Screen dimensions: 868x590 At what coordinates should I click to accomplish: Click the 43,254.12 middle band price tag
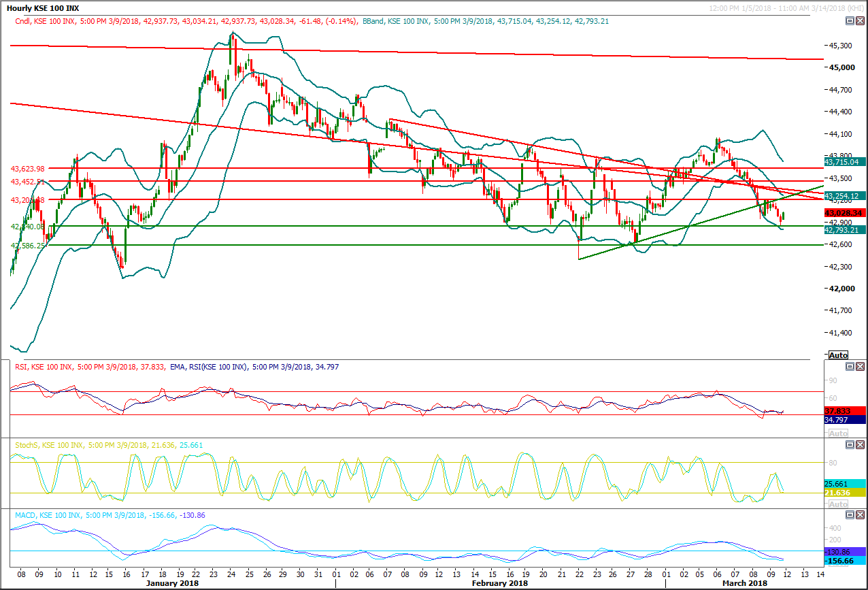click(x=844, y=195)
